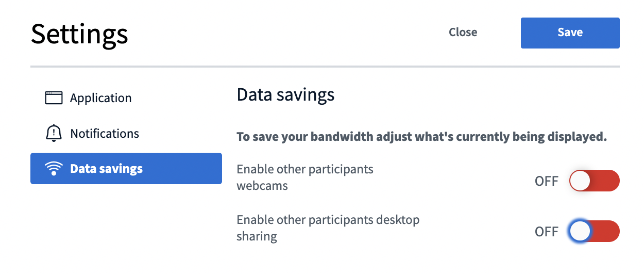The width and height of the screenshot is (644, 274).
Task: Click the Data savings wifi icon
Action: click(x=54, y=169)
